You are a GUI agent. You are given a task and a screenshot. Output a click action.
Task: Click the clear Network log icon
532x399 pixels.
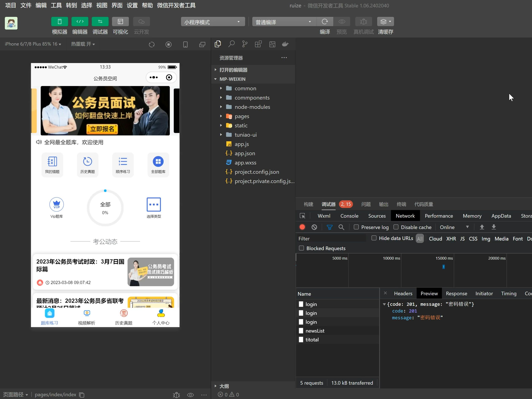tap(314, 227)
